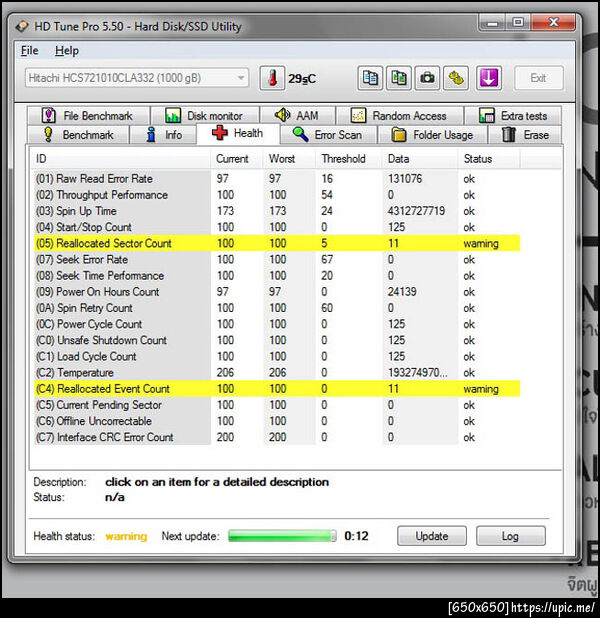Click the purple download arrow icon
600x618 pixels.
489,78
